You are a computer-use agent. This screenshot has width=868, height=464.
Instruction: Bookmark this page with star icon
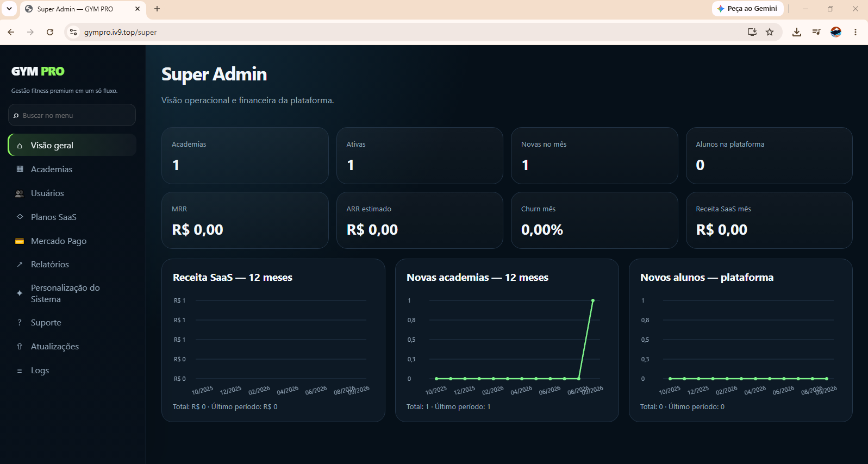click(x=770, y=32)
